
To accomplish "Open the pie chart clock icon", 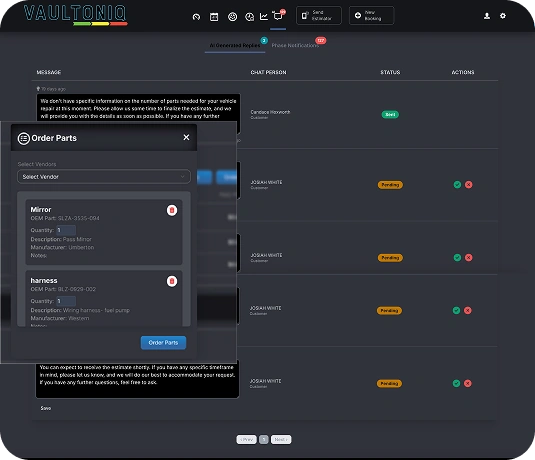I will [249, 16].
